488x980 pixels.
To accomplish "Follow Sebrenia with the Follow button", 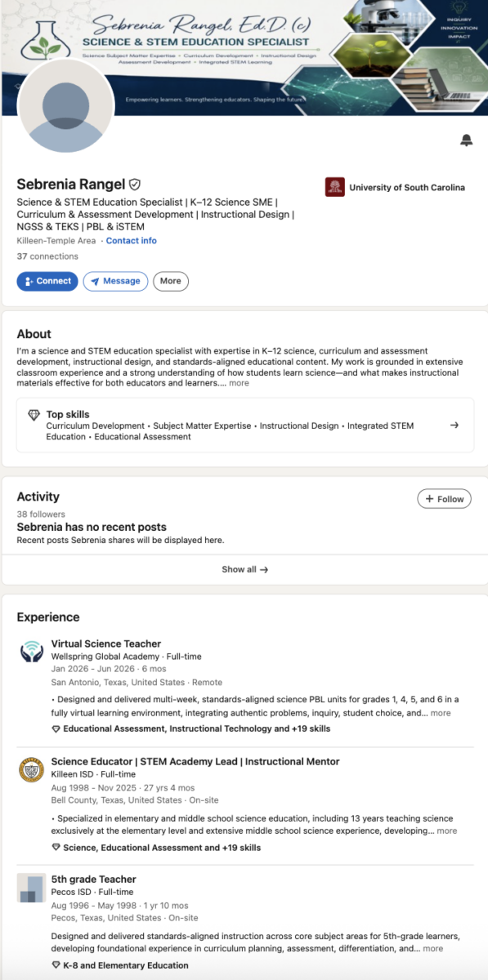I will 444,499.
